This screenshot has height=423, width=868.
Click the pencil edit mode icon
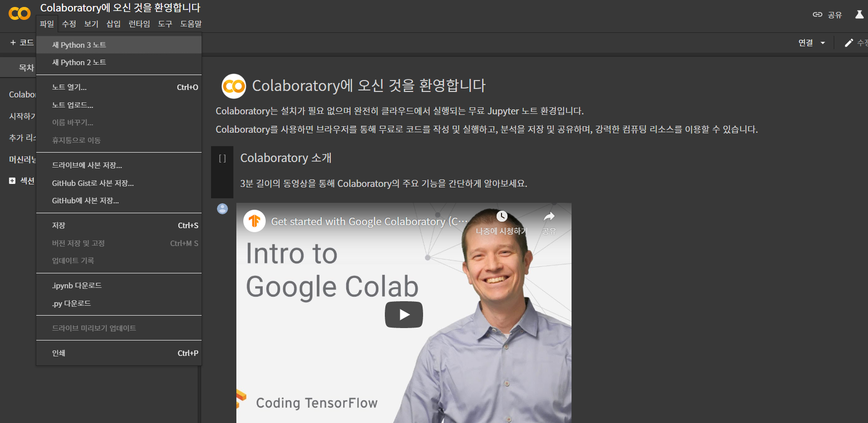pos(849,43)
